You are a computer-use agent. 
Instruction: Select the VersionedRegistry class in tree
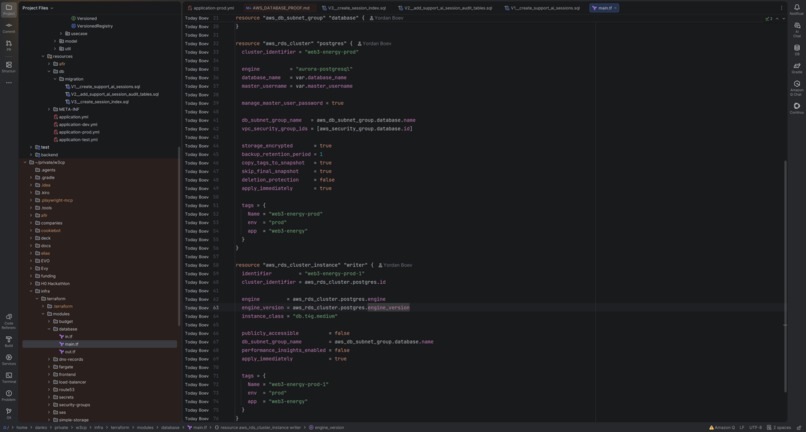(x=92, y=26)
